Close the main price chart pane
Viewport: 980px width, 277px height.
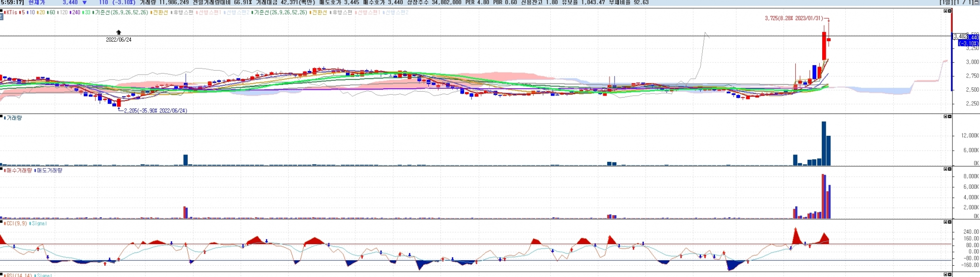(x=950, y=11)
